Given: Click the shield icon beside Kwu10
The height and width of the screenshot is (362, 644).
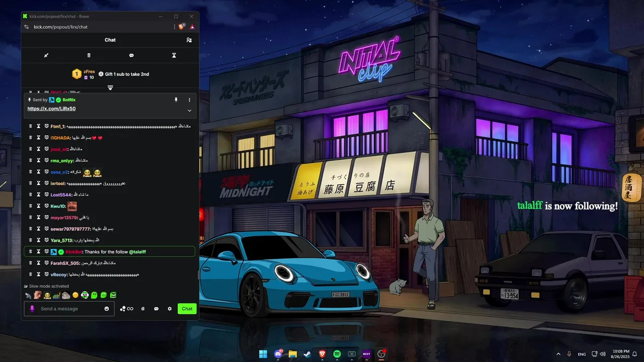Looking at the screenshot, I should (x=46, y=206).
